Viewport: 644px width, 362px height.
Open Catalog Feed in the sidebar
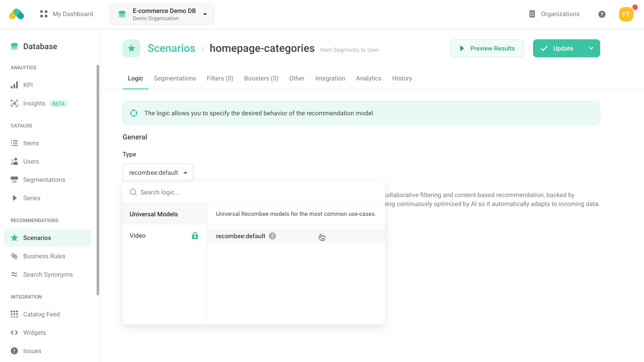click(x=47, y=314)
